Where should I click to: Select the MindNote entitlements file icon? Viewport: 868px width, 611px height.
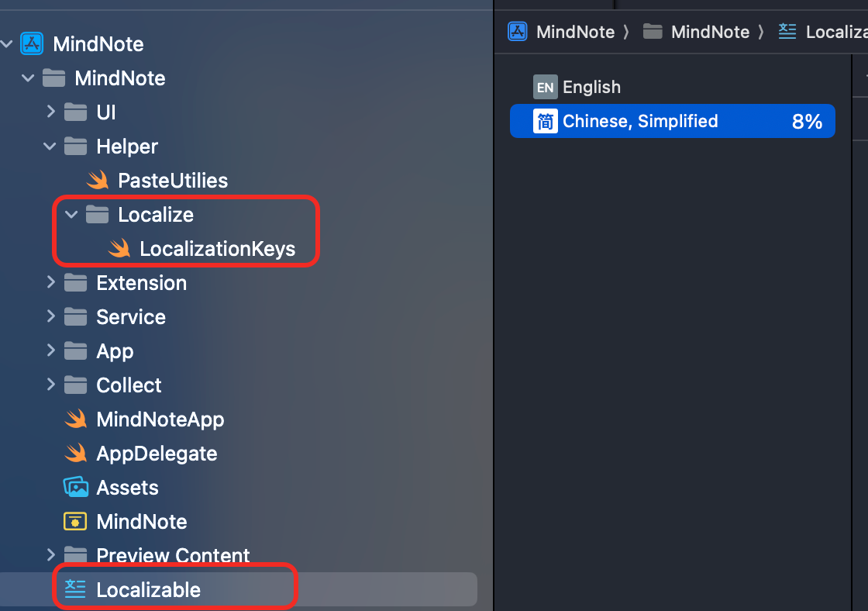(x=75, y=522)
